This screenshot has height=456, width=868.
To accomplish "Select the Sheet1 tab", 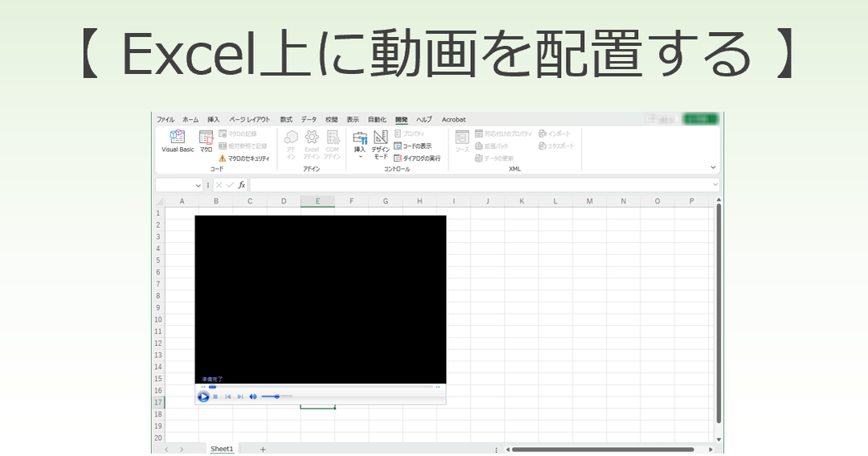I will pos(222,449).
